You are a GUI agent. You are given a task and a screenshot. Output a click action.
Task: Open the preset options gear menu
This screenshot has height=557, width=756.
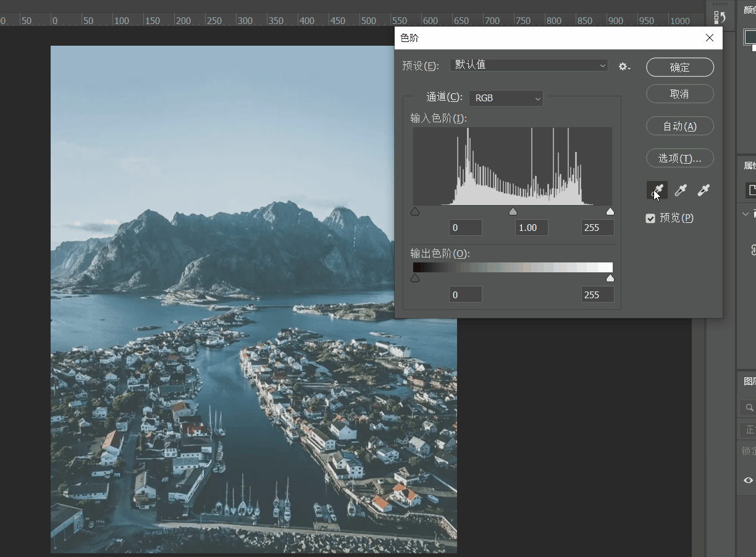click(624, 66)
